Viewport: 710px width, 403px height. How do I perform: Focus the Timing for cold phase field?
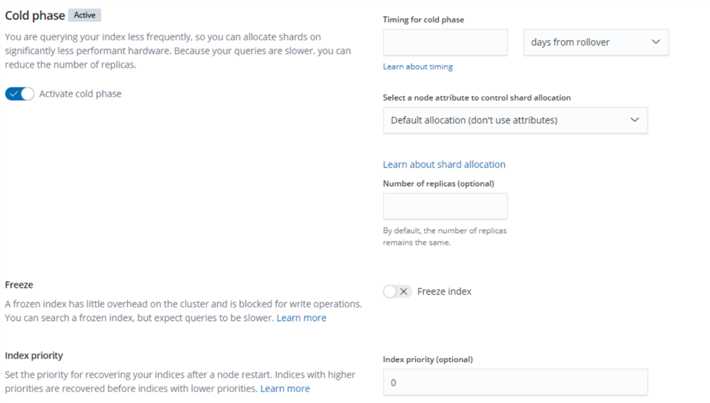(445, 42)
